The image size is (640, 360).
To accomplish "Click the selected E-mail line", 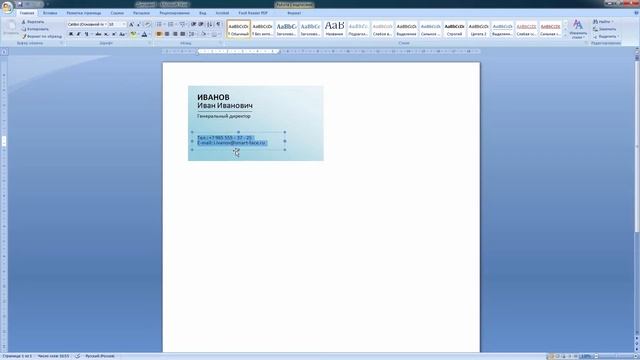I will pos(232,143).
